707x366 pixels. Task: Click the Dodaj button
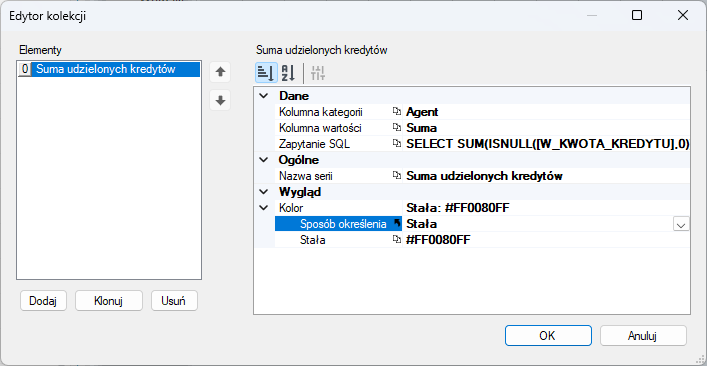tap(43, 301)
